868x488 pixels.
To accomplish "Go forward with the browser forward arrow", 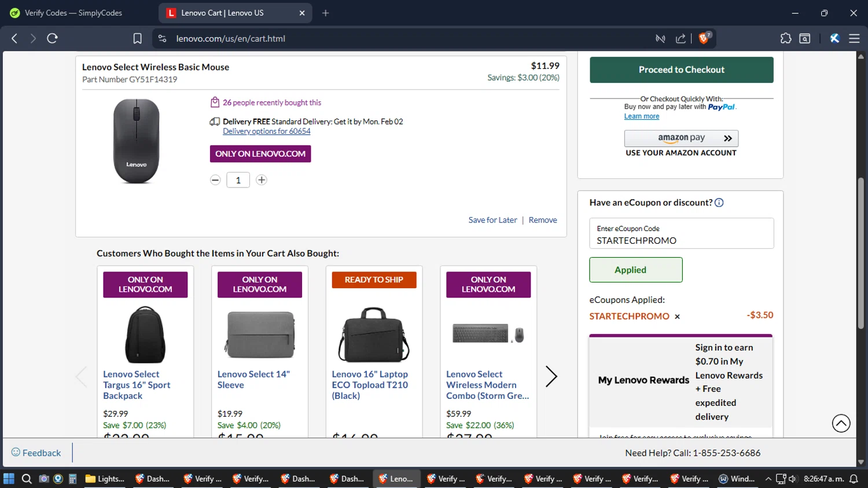I will pyautogui.click(x=33, y=38).
